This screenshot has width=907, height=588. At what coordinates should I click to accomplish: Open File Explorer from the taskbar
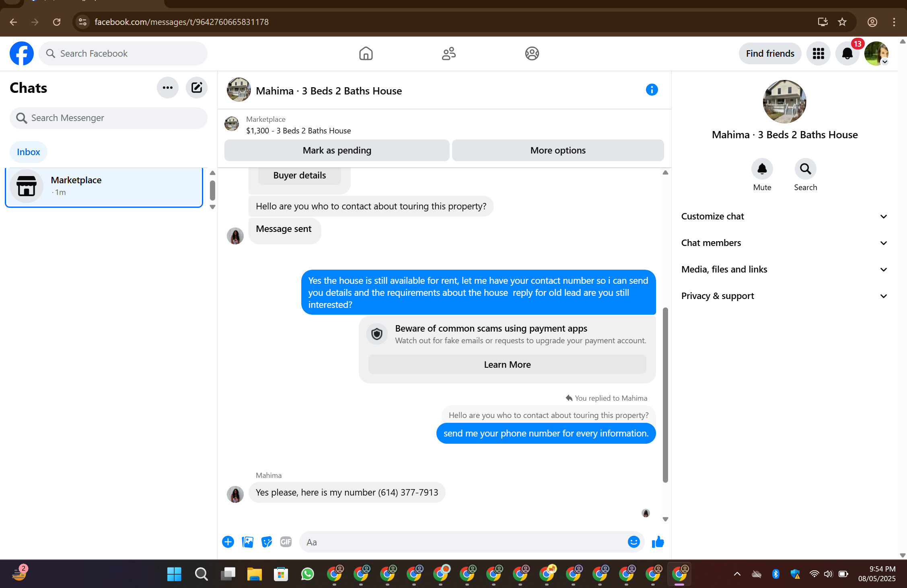[254, 574]
